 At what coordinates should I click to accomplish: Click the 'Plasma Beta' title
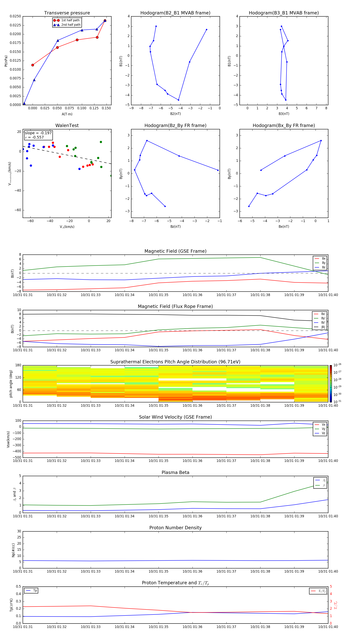coord(175,473)
